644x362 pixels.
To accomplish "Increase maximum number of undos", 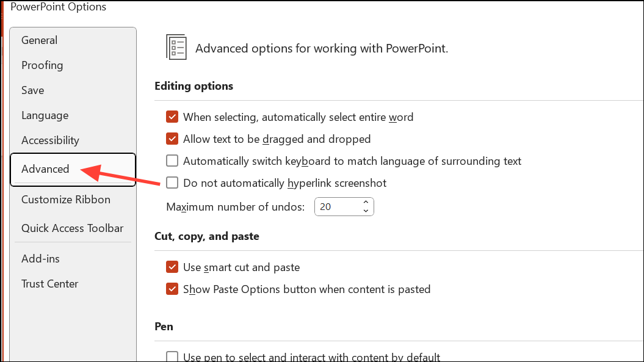I will 366,203.
